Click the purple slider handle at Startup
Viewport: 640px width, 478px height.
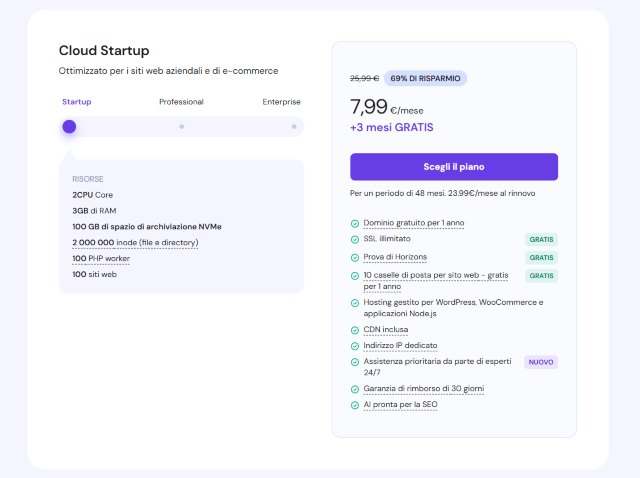click(x=69, y=127)
